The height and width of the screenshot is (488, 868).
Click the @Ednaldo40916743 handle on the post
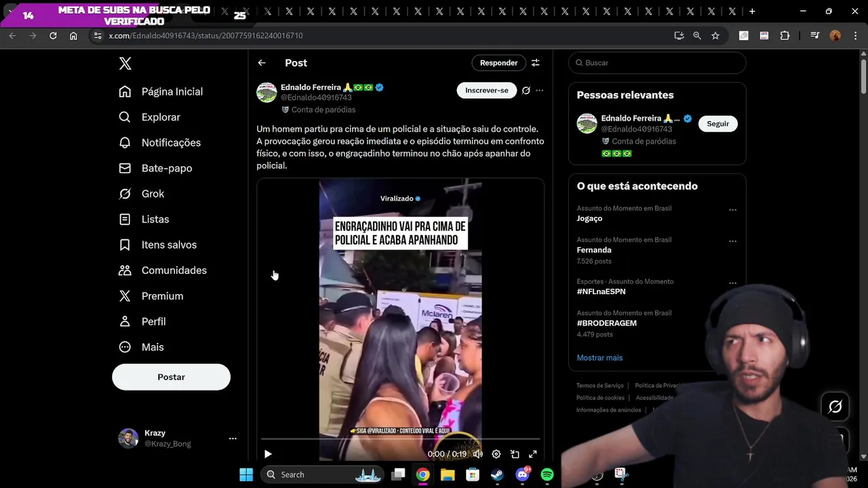click(x=316, y=98)
